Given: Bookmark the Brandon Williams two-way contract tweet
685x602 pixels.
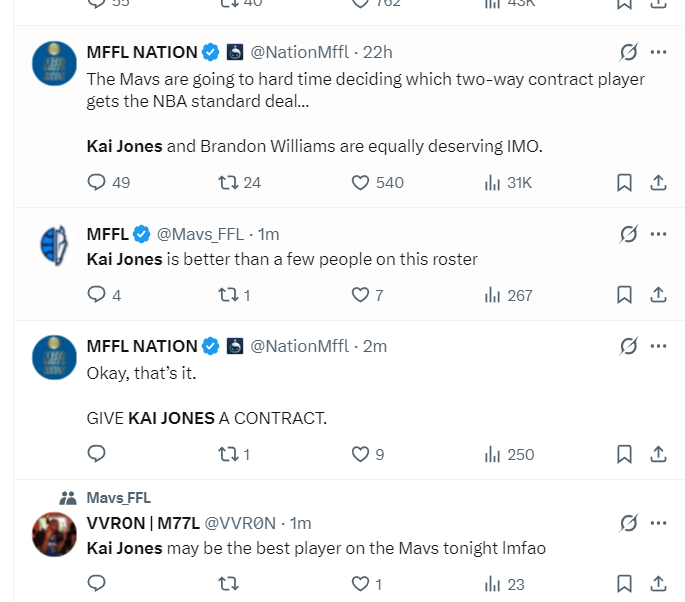Looking at the screenshot, I should pos(624,182).
